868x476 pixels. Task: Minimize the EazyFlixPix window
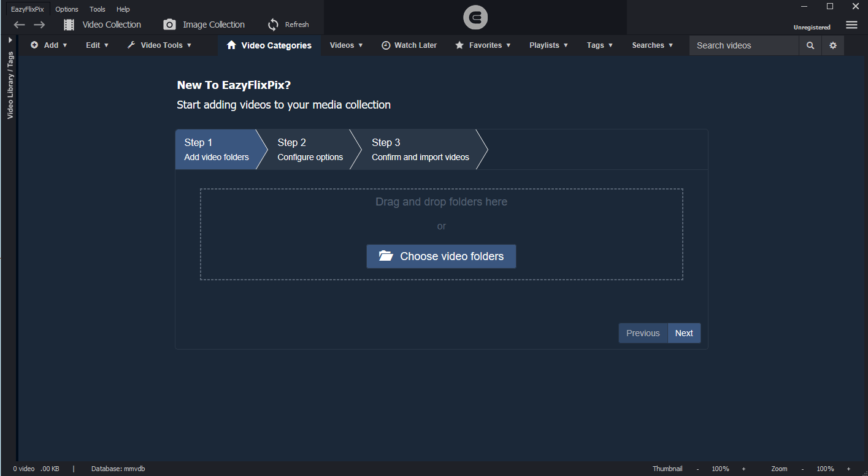804,7
